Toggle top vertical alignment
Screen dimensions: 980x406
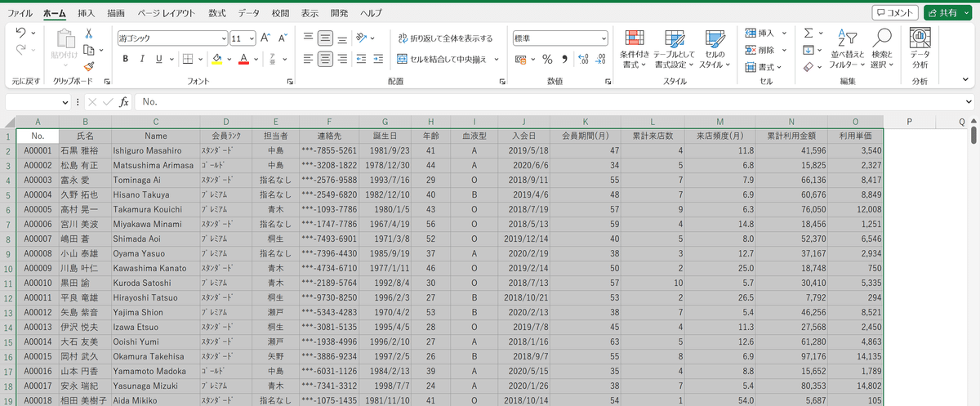(308, 38)
